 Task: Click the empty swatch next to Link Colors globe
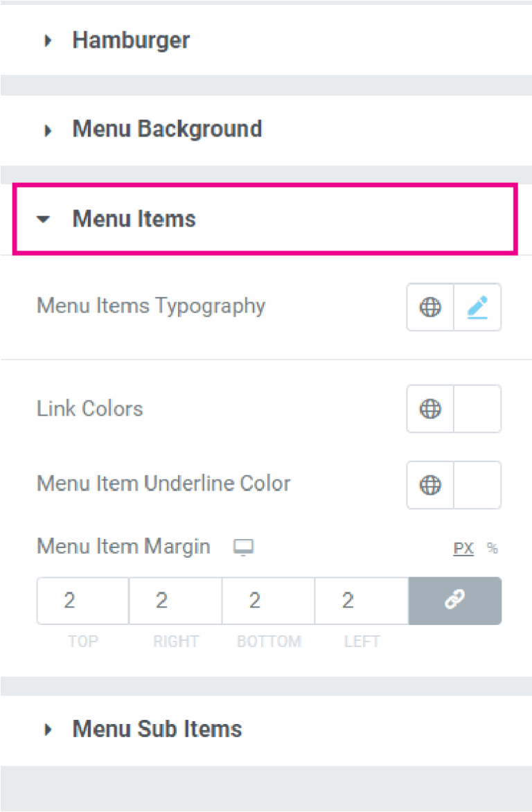coord(477,409)
